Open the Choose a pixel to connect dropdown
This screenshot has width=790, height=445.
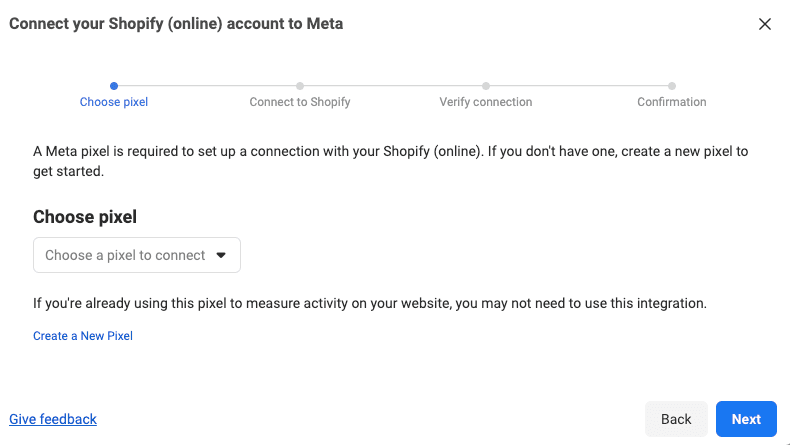136,255
